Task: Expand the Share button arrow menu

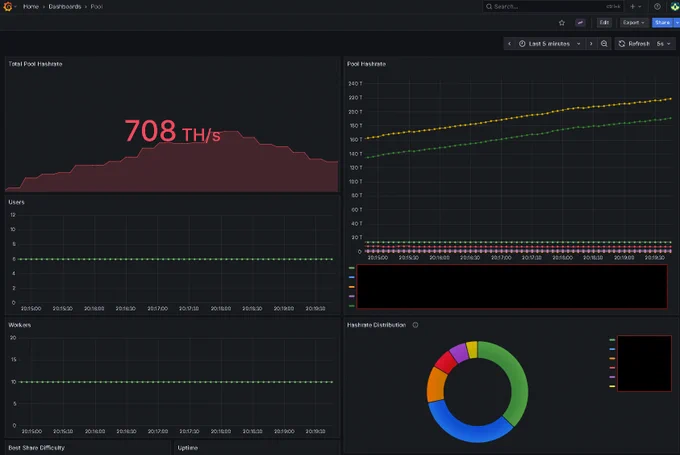Action: coord(677,23)
